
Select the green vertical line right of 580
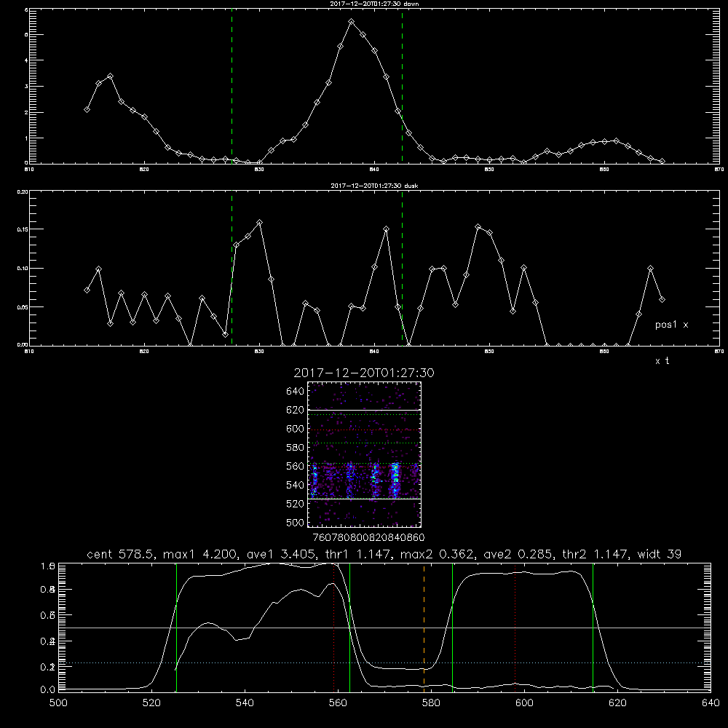tap(452, 626)
